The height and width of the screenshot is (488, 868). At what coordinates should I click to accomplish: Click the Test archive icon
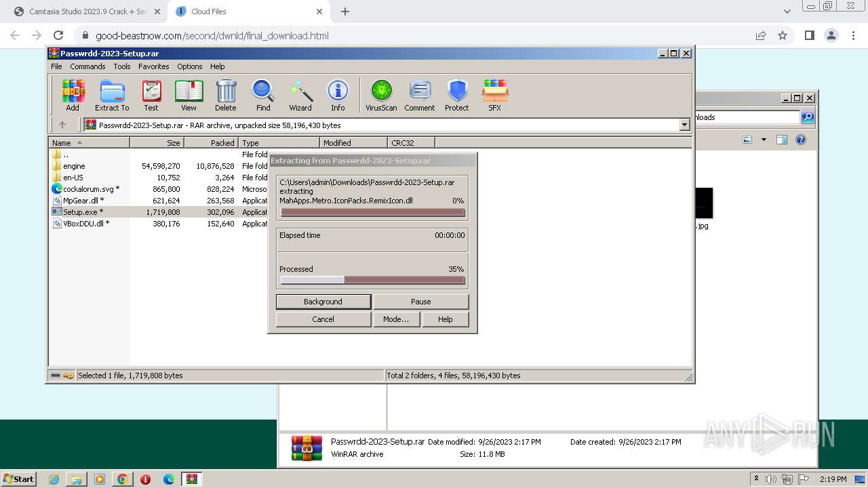click(x=151, y=95)
